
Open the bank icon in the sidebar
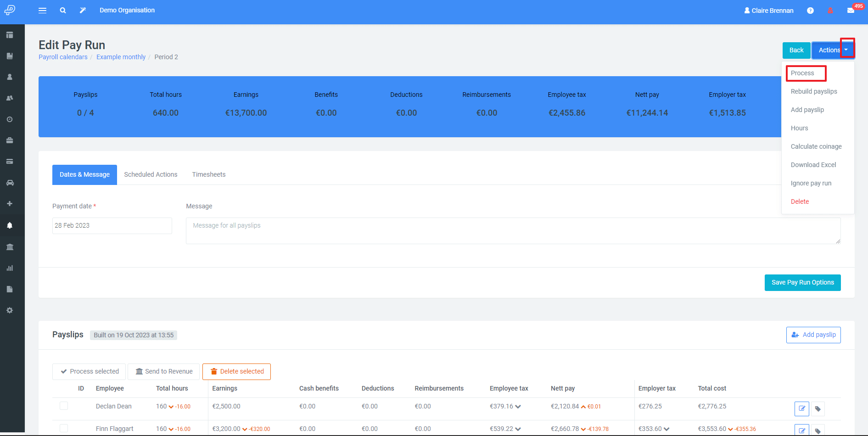[10, 246]
